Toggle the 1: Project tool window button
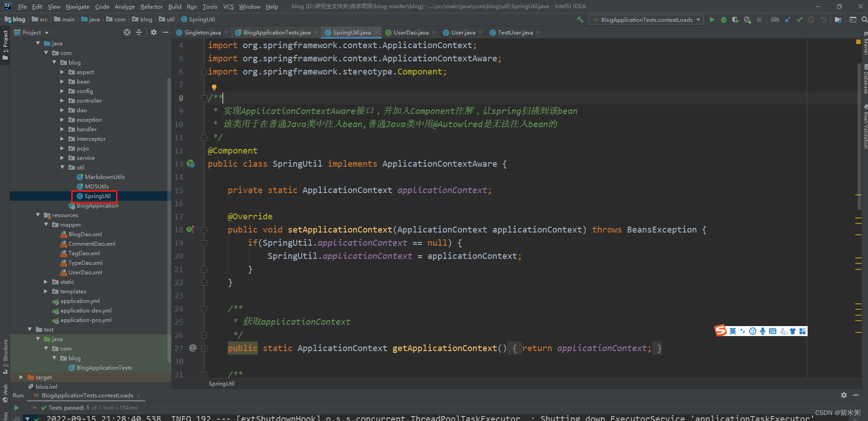 point(5,45)
